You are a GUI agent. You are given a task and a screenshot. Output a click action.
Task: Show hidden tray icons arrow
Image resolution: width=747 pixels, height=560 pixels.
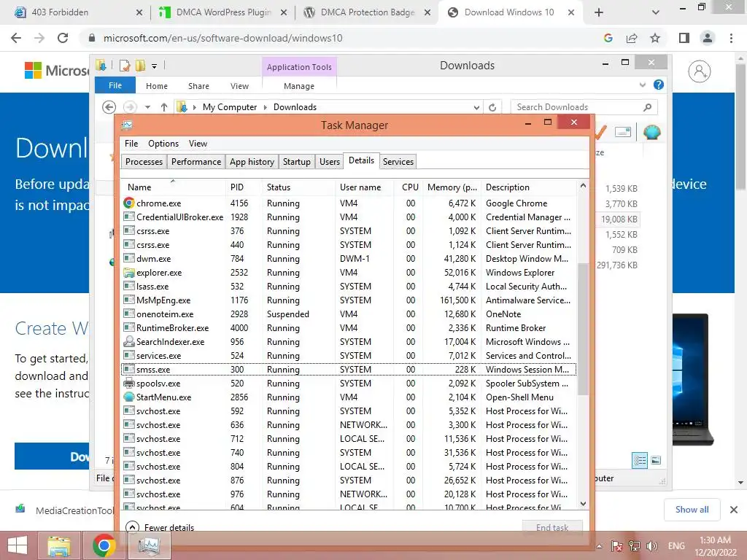pyautogui.click(x=600, y=546)
